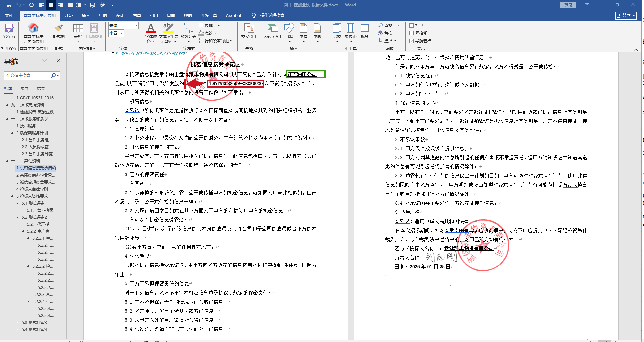Click the 登录 sign-in button

pos(568,5)
